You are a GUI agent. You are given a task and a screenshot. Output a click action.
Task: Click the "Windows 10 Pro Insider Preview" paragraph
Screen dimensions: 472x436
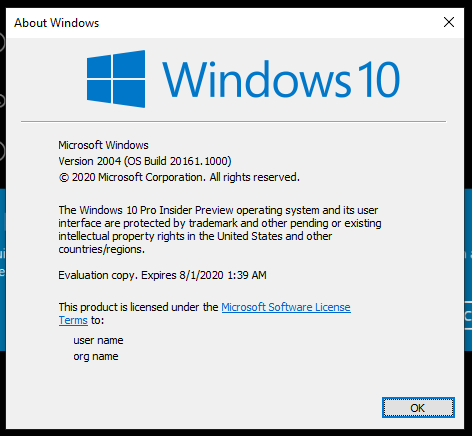220,230
